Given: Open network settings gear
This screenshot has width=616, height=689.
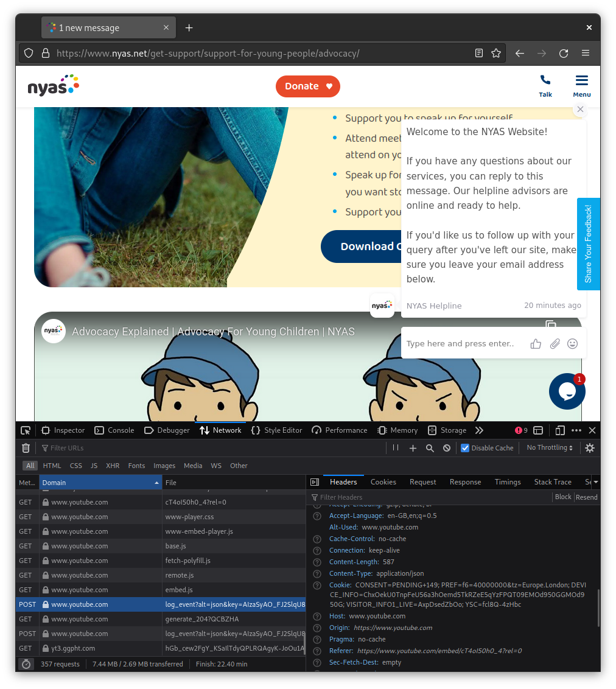Looking at the screenshot, I should click(590, 448).
